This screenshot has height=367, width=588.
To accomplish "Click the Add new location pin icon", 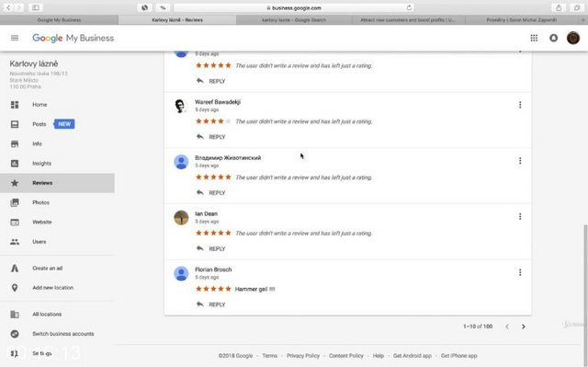I will coord(15,288).
